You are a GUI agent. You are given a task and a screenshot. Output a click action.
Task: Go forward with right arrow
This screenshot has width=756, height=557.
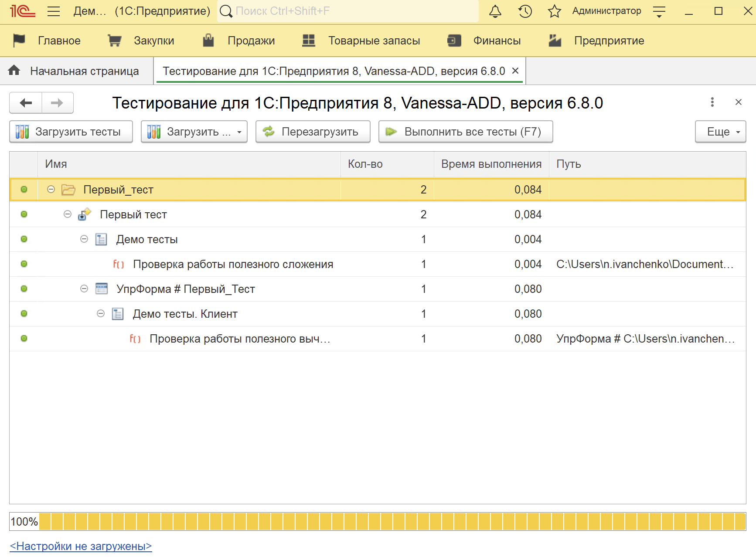57,103
